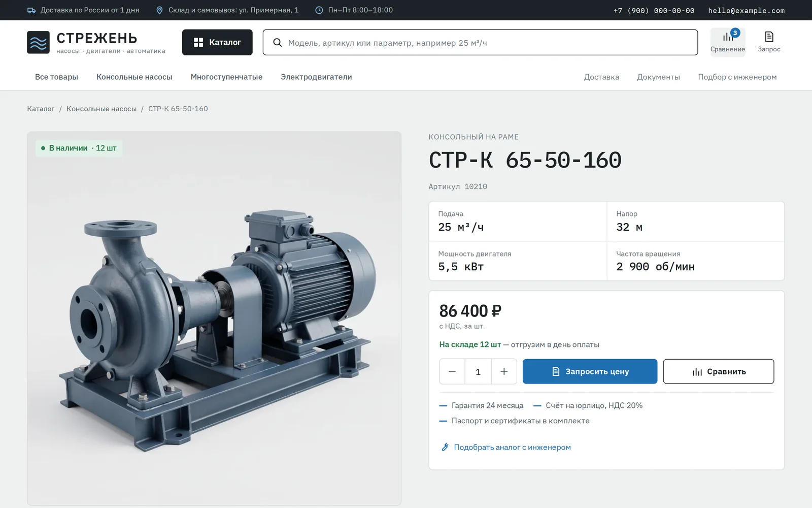Viewport: 812px width, 508px height.
Task: Click the Напор 32 м spec cell
Action: pyautogui.click(x=696, y=221)
